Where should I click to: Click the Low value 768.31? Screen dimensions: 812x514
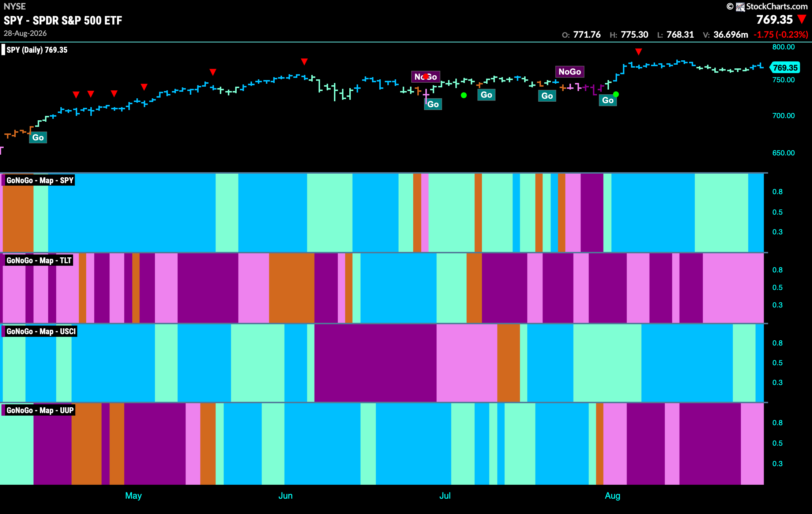(x=680, y=34)
